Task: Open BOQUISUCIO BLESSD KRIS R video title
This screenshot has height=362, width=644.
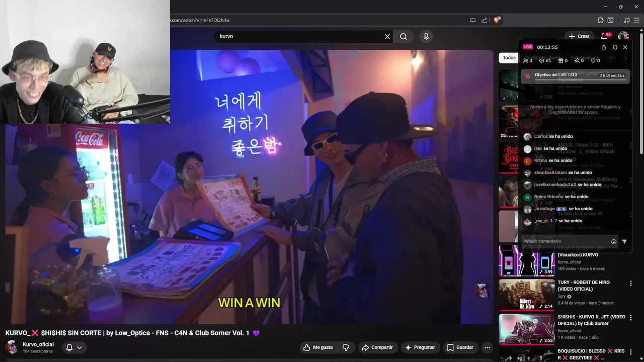Action: click(591, 354)
